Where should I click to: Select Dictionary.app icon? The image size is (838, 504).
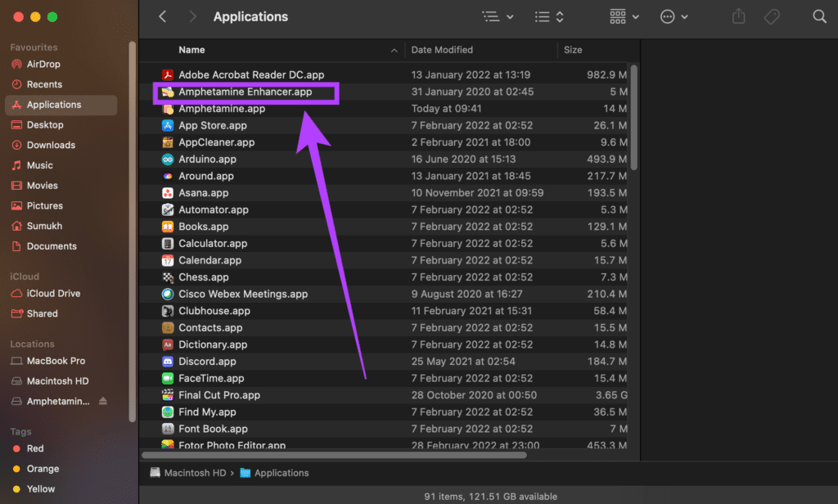coord(168,344)
